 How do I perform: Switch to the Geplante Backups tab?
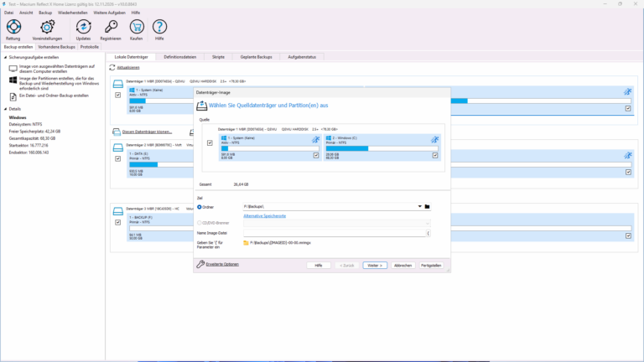pyautogui.click(x=257, y=57)
